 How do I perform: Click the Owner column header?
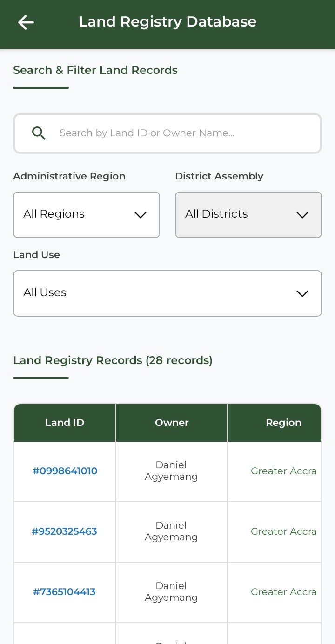[172, 423]
